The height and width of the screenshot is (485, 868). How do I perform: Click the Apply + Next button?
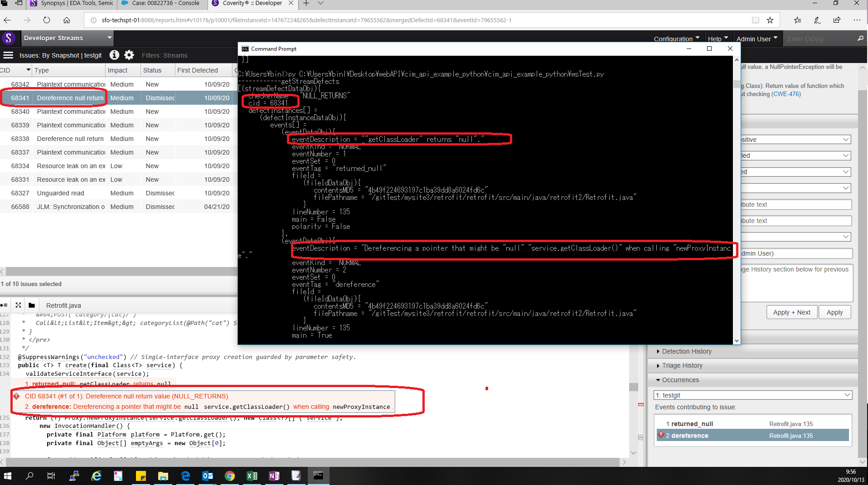pyautogui.click(x=792, y=312)
